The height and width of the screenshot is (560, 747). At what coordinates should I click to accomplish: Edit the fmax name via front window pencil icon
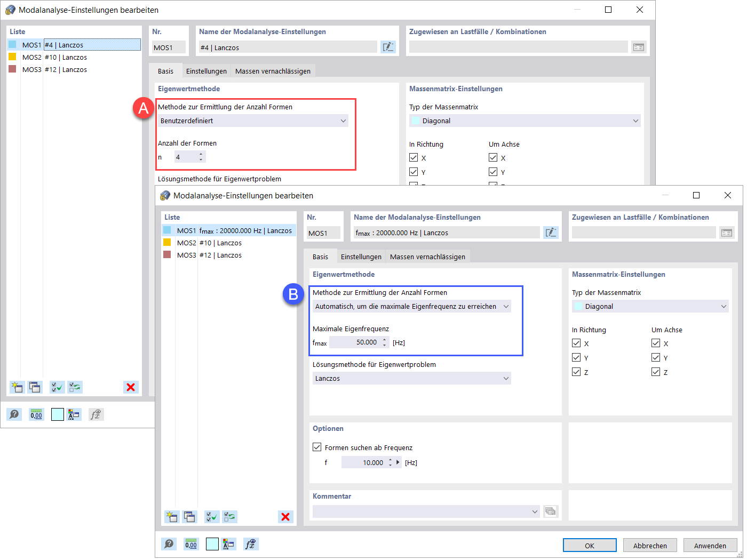551,233
